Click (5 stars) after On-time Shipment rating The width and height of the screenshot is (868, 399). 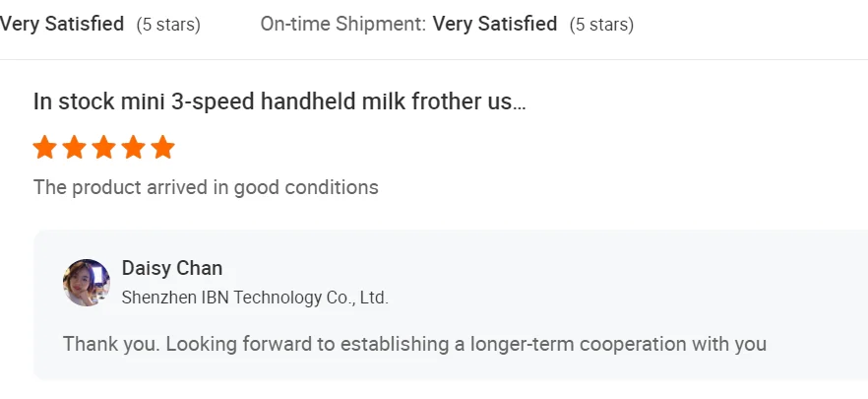tap(601, 25)
